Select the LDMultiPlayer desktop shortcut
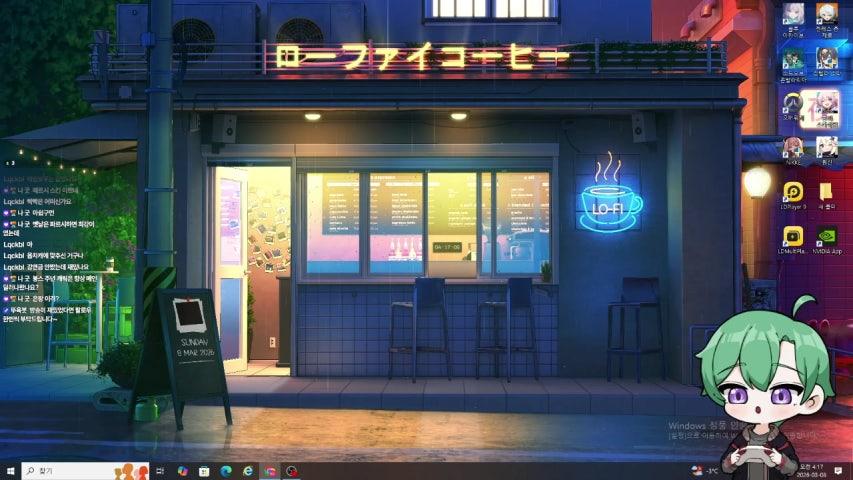Viewport: 853px width, 480px height. (x=793, y=241)
